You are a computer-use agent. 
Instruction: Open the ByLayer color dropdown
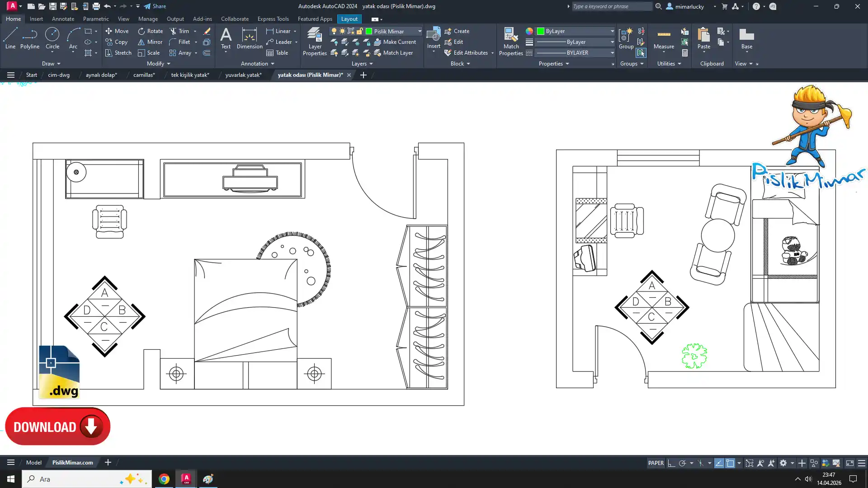click(x=612, y=31)
